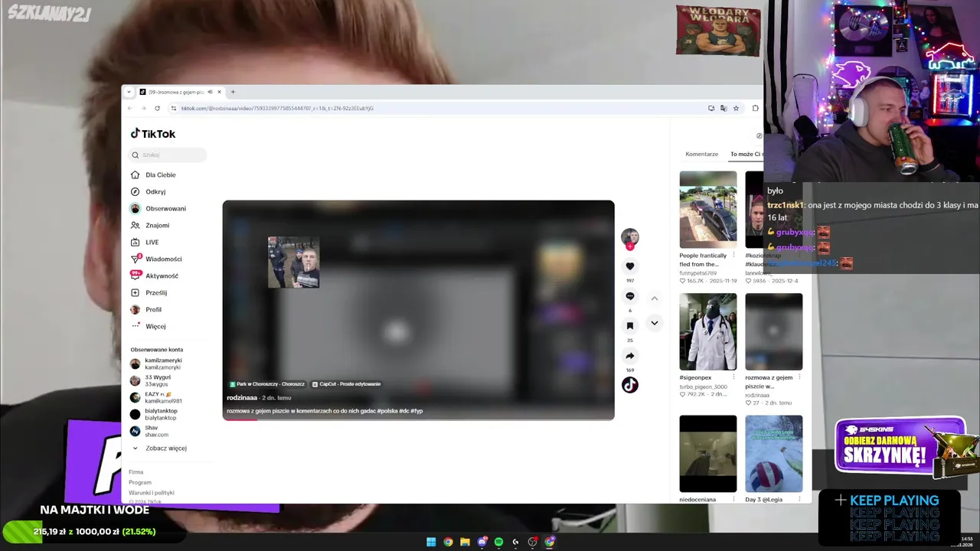This screenshot has height=551, width=980.
Task: Open the #sigeonpex doctor thumbnail
Action: coord(708,331)
